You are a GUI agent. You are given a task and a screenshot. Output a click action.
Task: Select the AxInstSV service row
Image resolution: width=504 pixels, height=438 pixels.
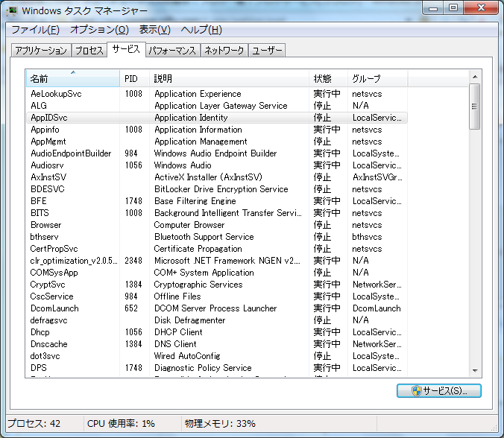point(217,177)
